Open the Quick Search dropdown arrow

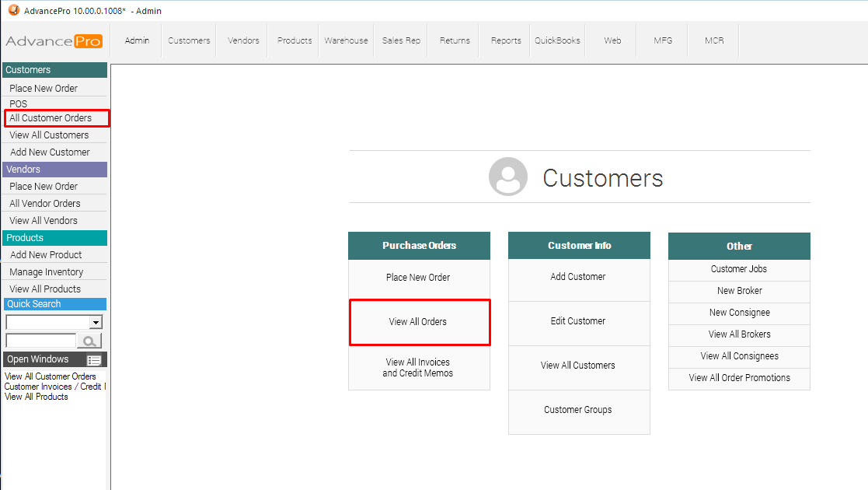point(96,322)
